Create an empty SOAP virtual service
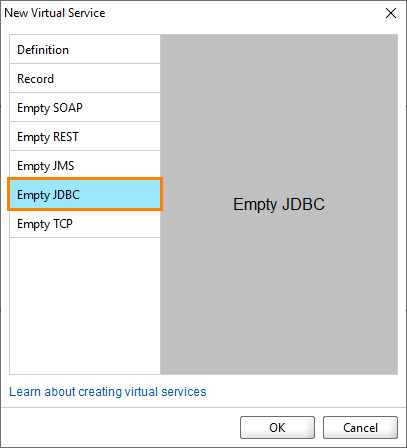 tap(85, 107)
